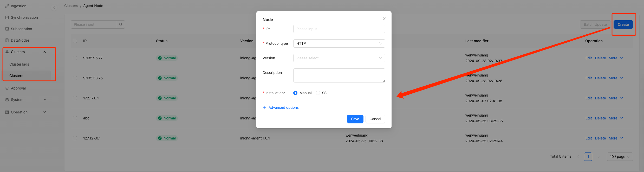Open Subscription in the sidebar menu

click(21, 29)
